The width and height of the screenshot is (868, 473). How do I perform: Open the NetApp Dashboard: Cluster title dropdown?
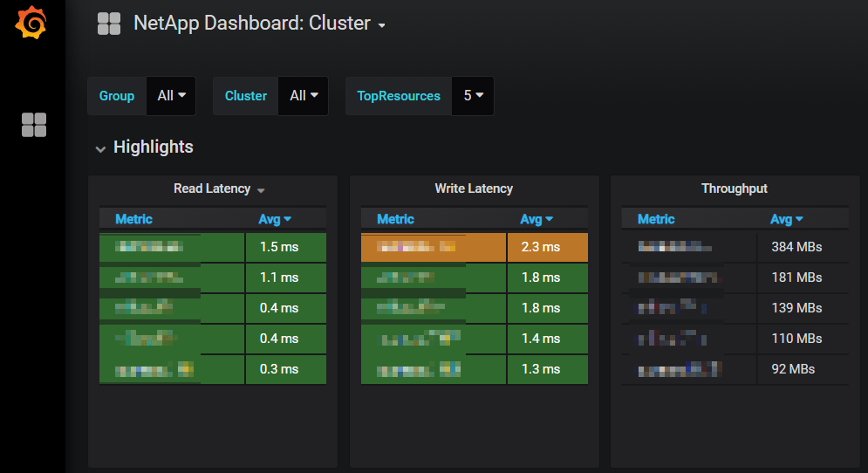coord(260,24)
